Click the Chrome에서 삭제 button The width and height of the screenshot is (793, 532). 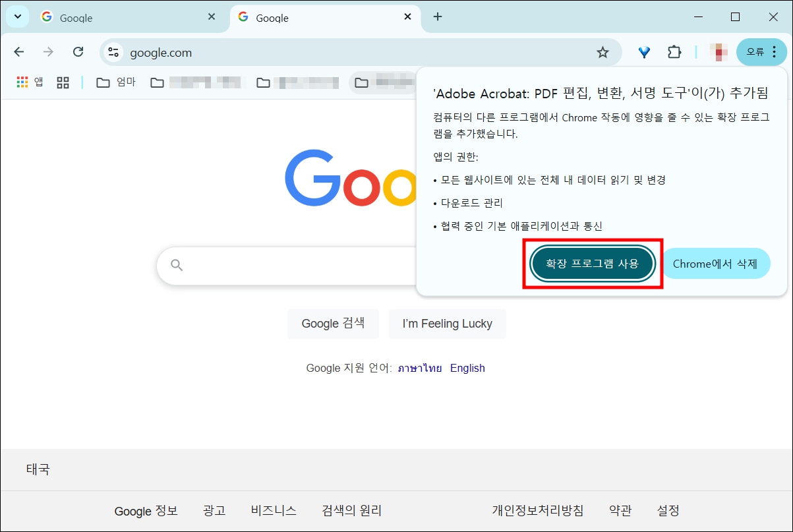click(x=717, y=263)
